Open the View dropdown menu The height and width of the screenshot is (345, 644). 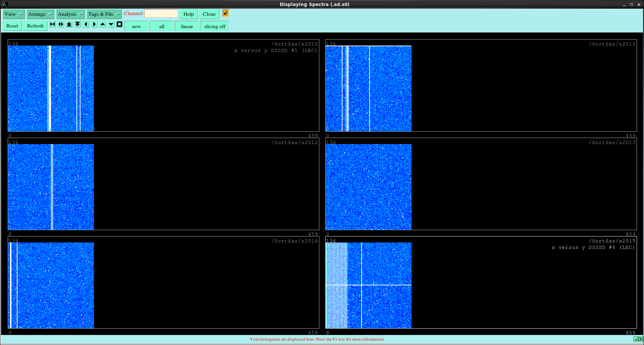pyautogui.click(x=14, y=14)
